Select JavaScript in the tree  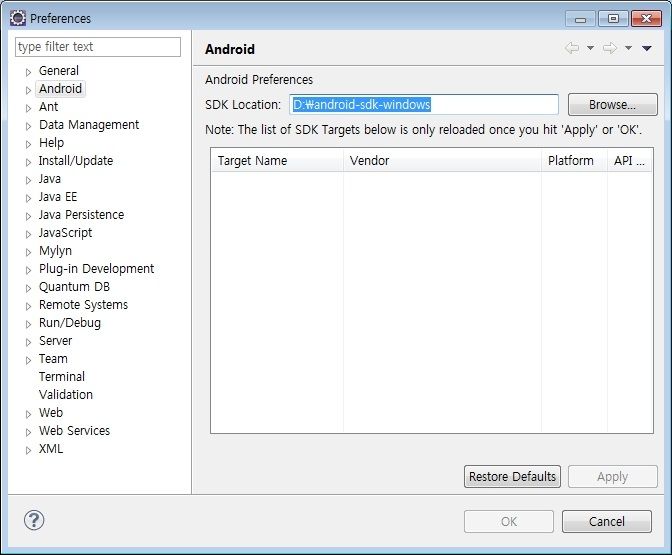(x=65, y=233)
